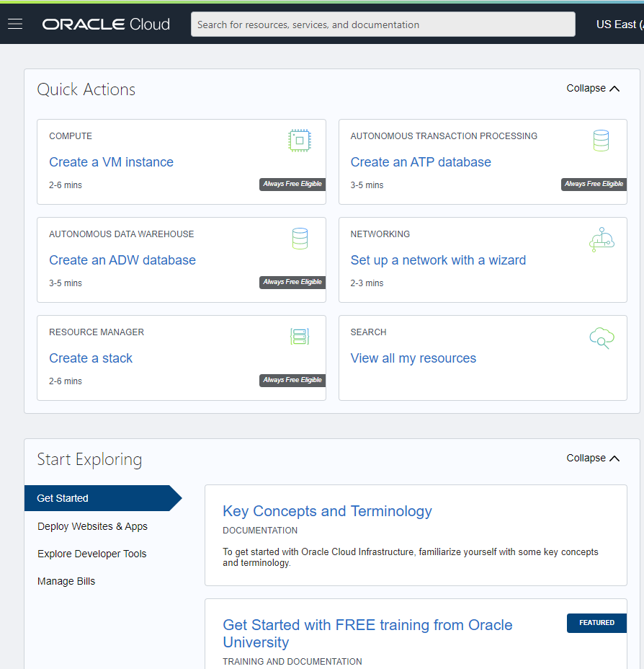Open Set up a network wizard
The width and height of the screenshot is (644, 669).
438,260
